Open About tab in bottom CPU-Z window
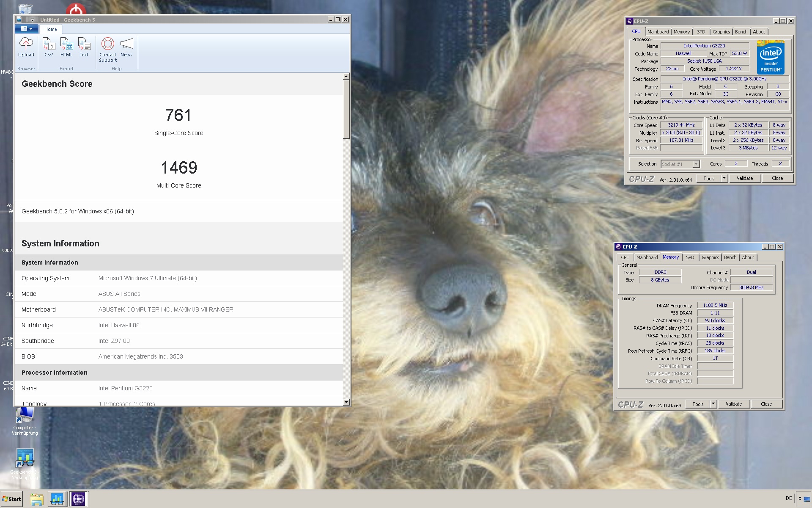The width and height of the screenshot is (812, 508). pos(748,257)
